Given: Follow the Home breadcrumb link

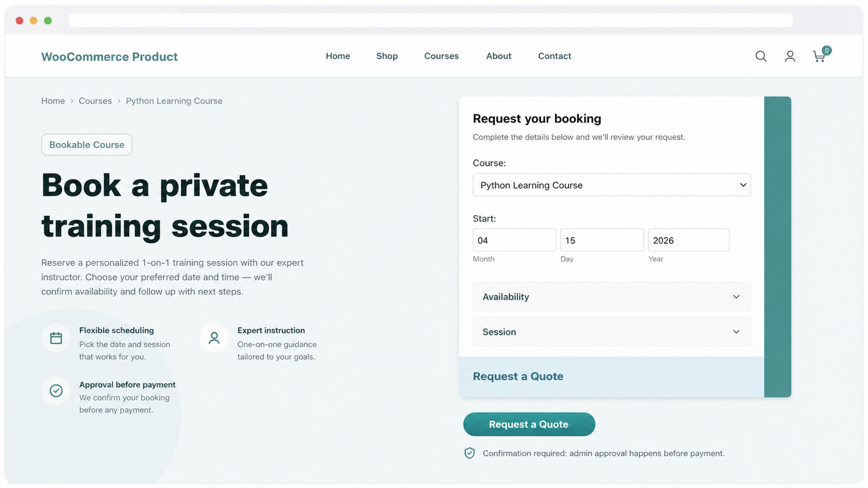Looking at the screenshot, I should [53, 101].
